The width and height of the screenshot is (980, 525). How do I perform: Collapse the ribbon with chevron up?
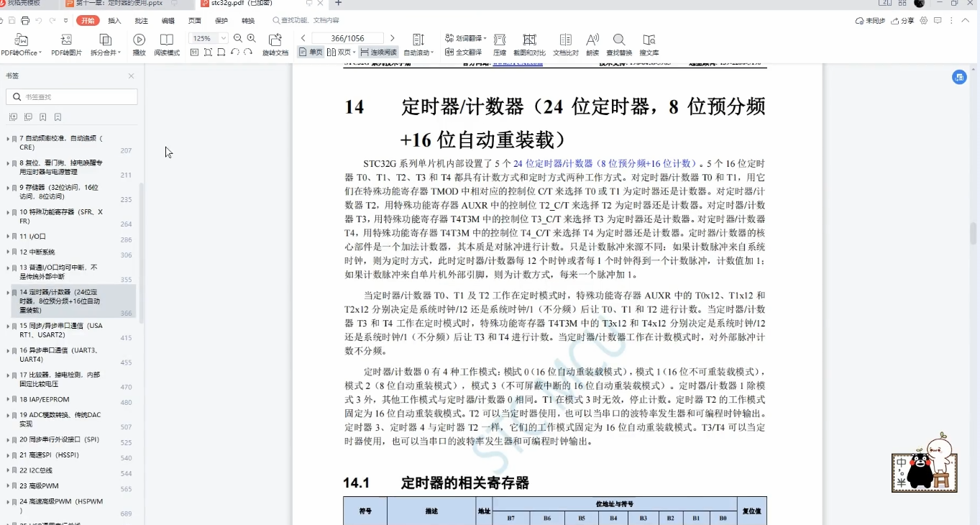pos(966,21)
